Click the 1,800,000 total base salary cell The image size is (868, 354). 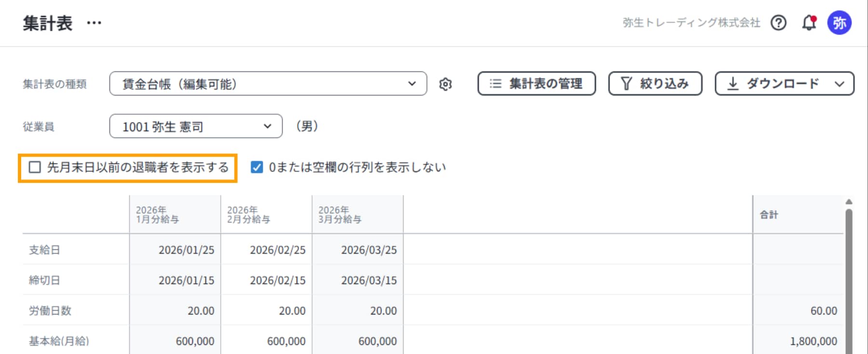click(x=798, y=341)
